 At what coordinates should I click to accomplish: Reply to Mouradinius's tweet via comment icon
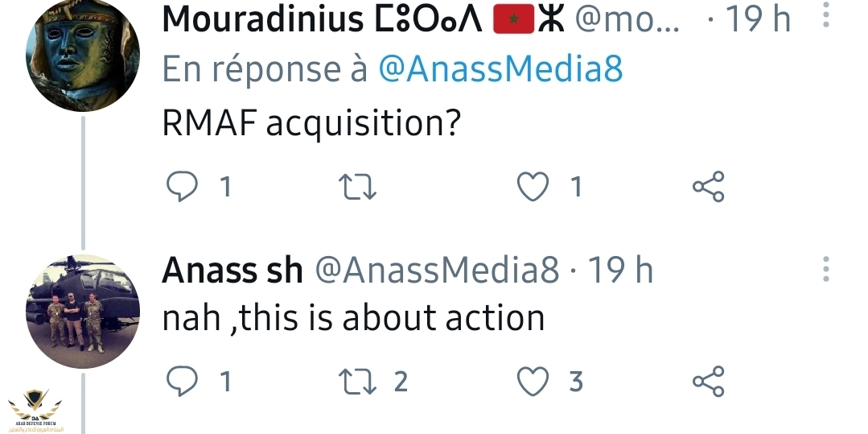pyautogui.click(x=181, y=187)
